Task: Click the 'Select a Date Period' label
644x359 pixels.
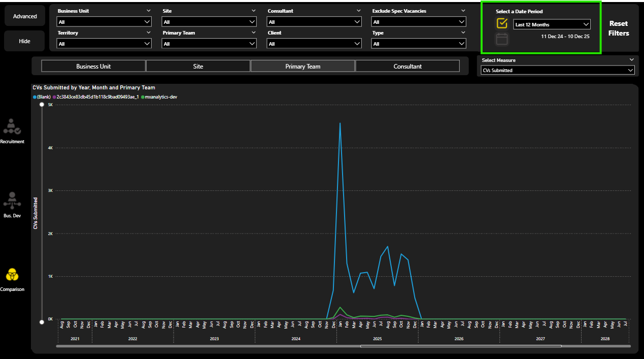Action: point(519,11)
